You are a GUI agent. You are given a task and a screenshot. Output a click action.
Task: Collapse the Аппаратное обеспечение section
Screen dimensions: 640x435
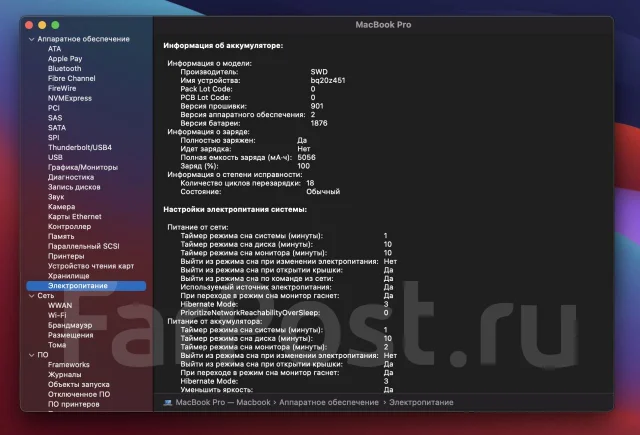pyautogui.click(x=31, y=39)
